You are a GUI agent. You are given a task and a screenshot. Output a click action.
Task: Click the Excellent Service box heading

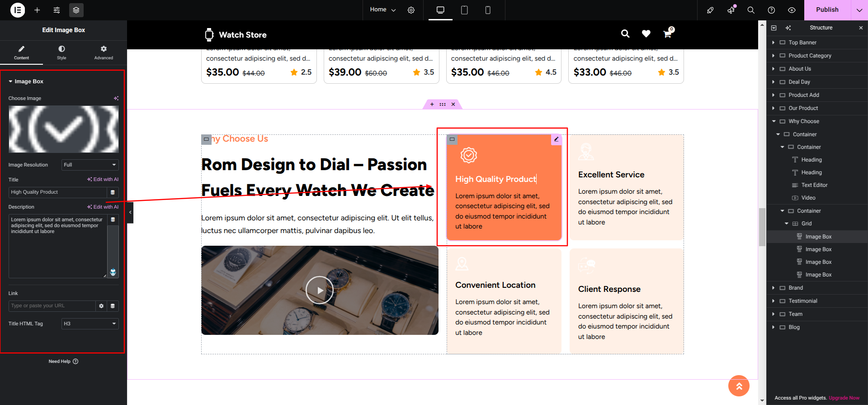coord(611,175)
